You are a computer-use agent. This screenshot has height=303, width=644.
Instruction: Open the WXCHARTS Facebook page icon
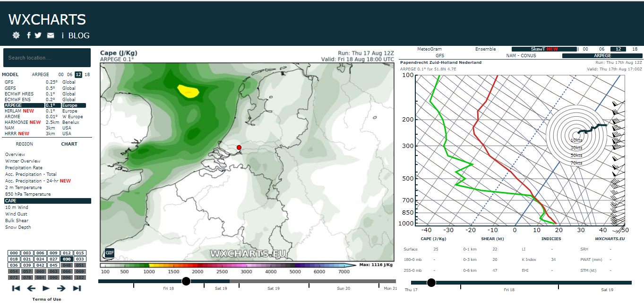coord(29,35)
